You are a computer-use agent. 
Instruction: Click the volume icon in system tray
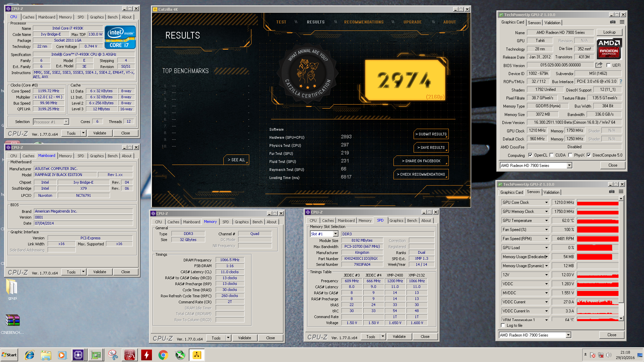point(608,355)
